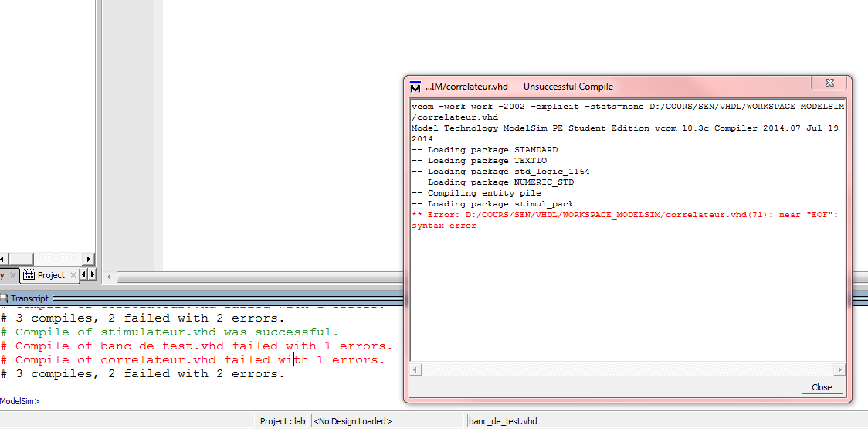Screen dimensions: 868x429
Task: Click 'Compile of banc_de_test.vhd failed' transcript line
Action: (x=196, y=346)
